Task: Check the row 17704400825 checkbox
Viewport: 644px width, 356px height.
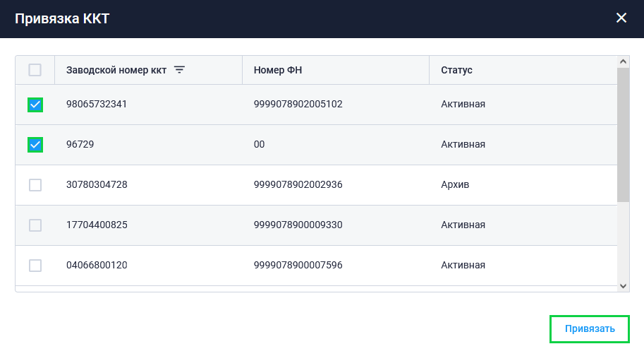Action: pos(35,225)
